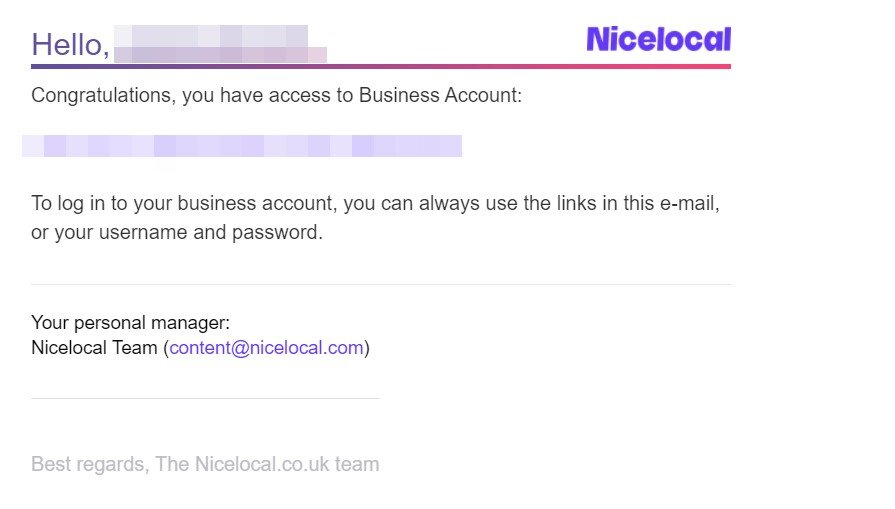Click the "or your username and password." line
The image size is (895, 509).
[x=177, y=232]
